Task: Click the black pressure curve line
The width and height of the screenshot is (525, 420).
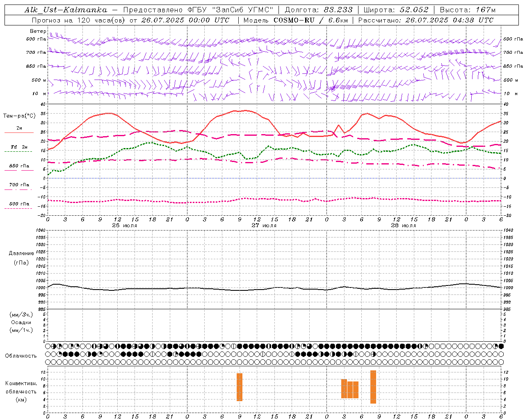Action: [x=274, y=288]
